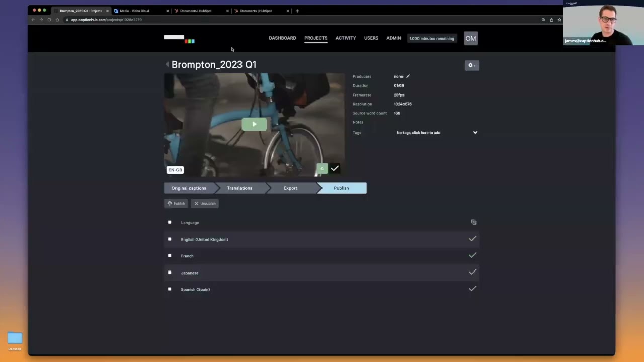Click the Publish button with rocket icon
644x362 pixels.
coord(176,203)
